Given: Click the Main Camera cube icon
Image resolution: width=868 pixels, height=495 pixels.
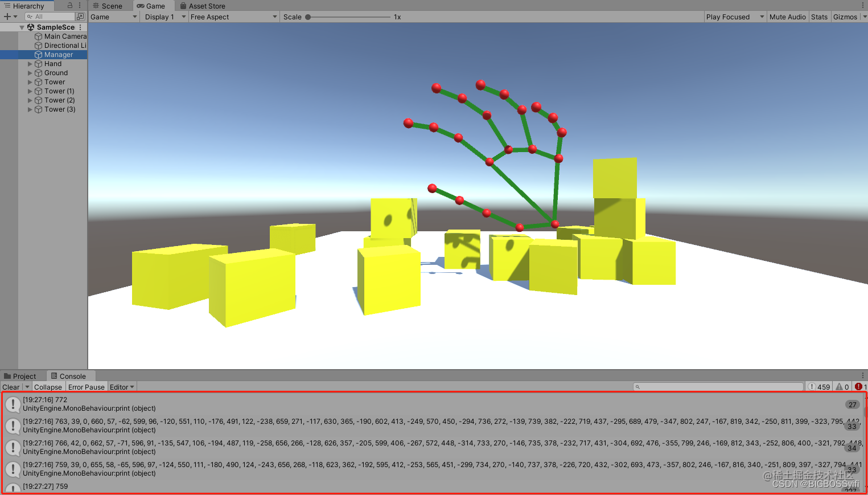Looking at the screenshot, I should click(x=39, y=36).
